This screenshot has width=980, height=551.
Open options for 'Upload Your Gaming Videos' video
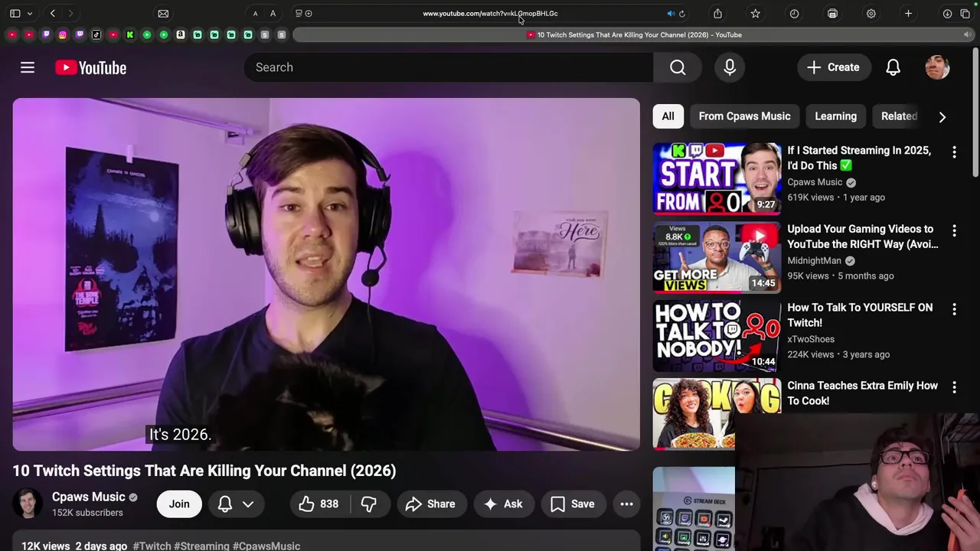(954, 230)
